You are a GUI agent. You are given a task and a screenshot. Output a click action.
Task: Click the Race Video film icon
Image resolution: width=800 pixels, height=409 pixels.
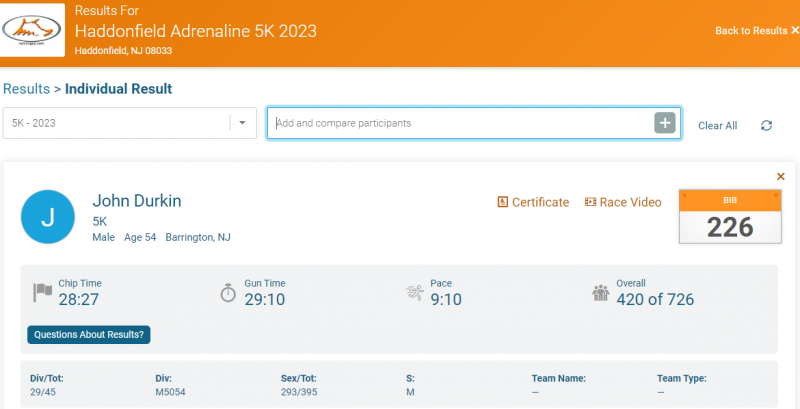tap(590, 202)
